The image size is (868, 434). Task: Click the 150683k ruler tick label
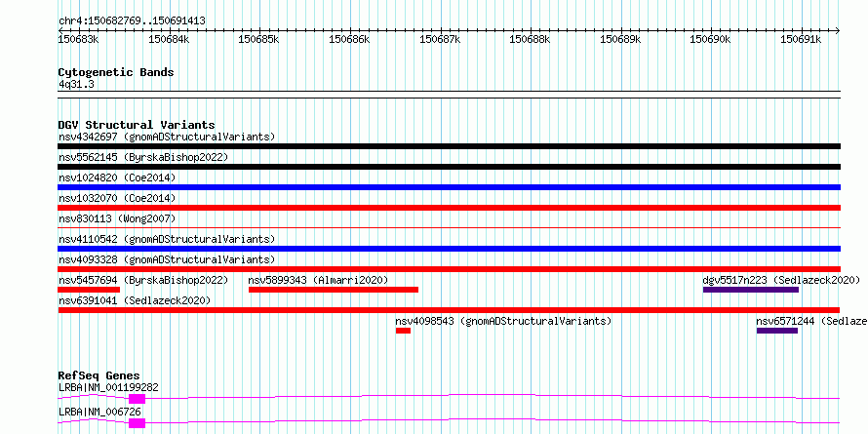click(x=79, y=39)
